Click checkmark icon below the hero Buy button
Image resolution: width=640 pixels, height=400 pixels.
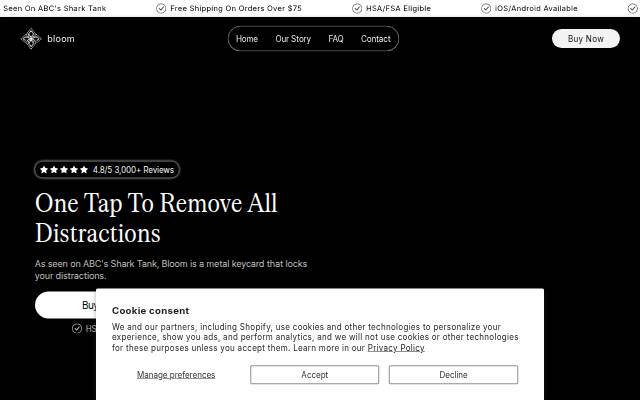click(x=77, y=329)
